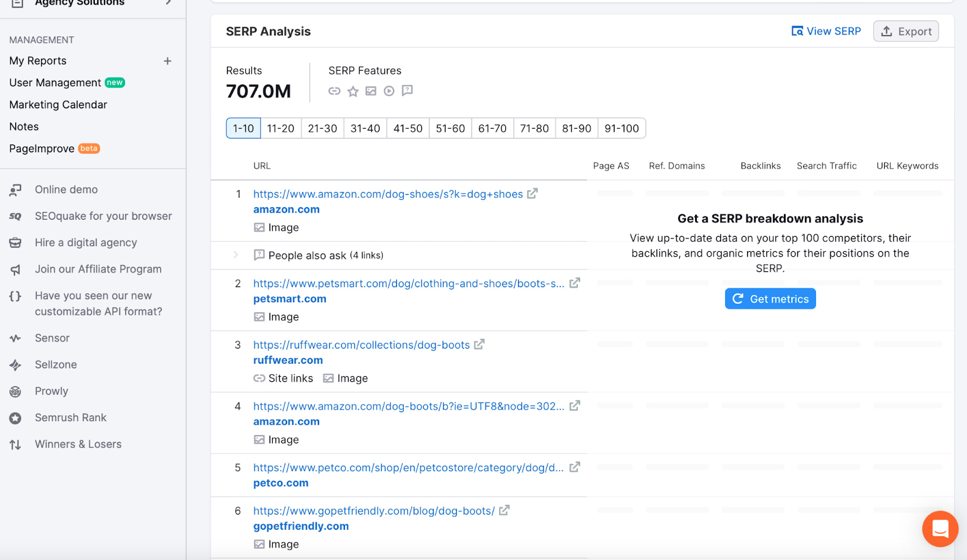Click the Reviews star SERP feature icon
The image size is (967, 560).
click(353, 91)
